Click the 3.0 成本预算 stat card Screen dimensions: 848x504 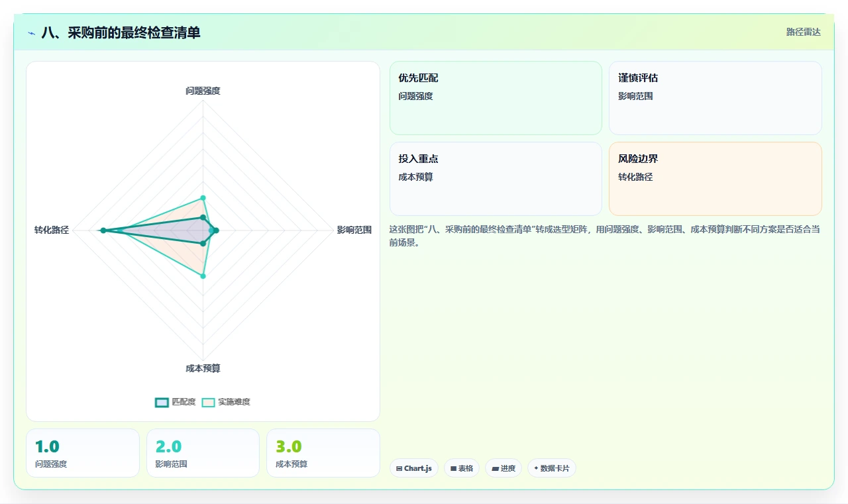coord(323,453)
